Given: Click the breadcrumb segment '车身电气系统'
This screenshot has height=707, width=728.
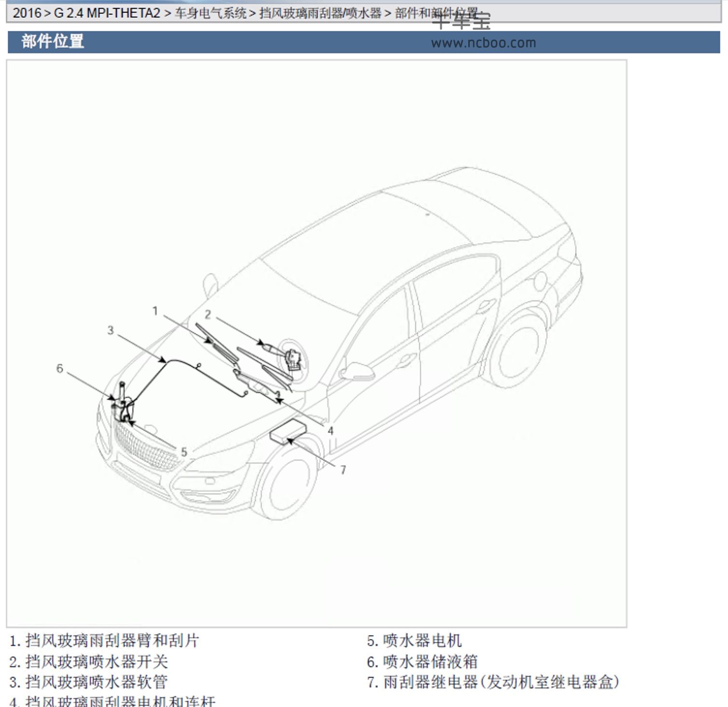Looking at the screenshot, I should [210, 13].
